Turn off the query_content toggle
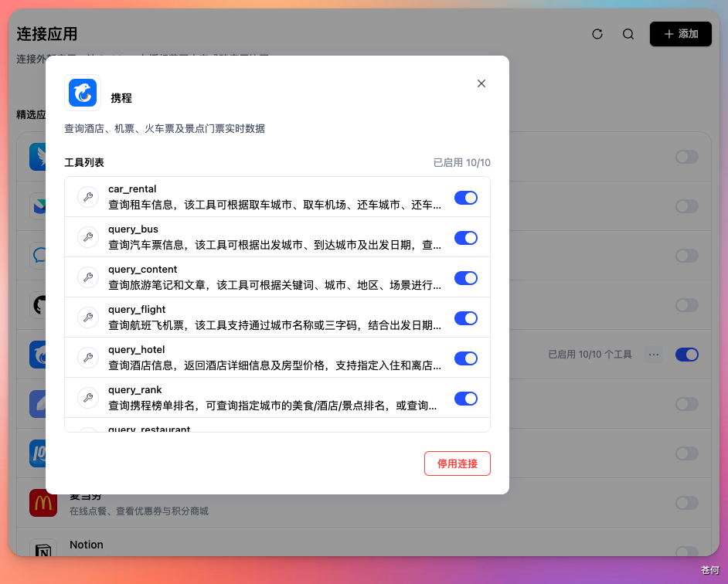This screenshot has height=584, width=728. tap(466, 278)
